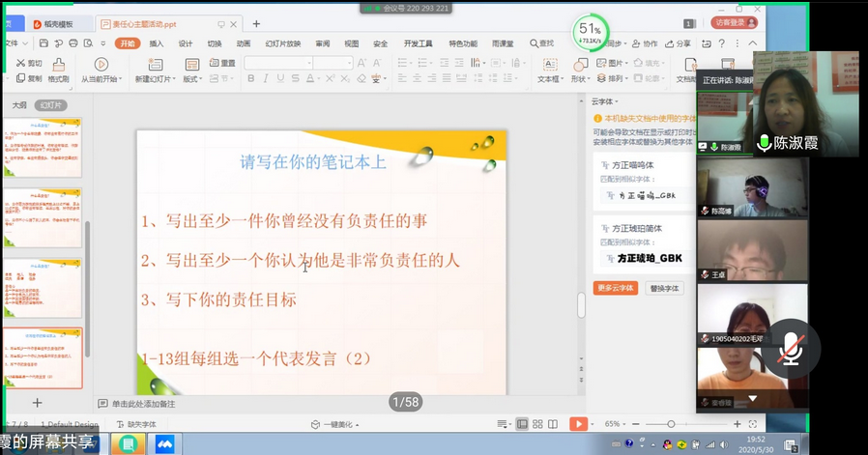
Task: Click the 更多云字体 button
Action: (x=615, y=288)
